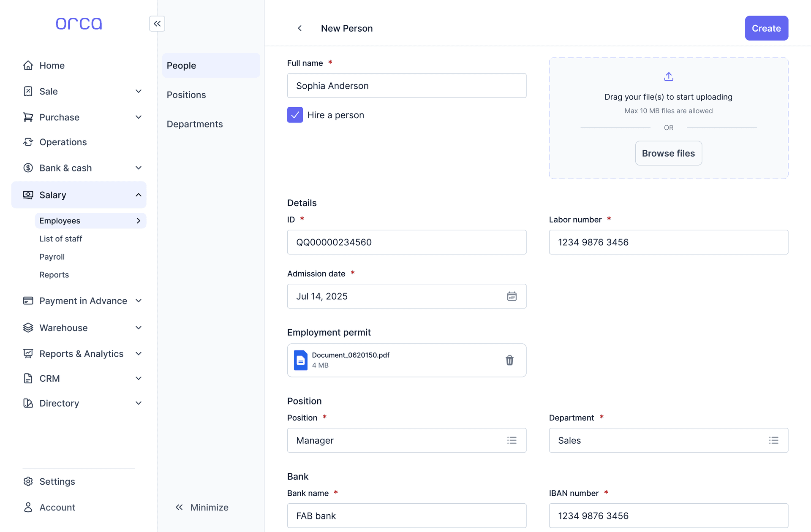Image resolution: width=811 pixels, height=532 pixels.
Task: Open the Operations section in sidebar
Action: [x=63, y=142]
